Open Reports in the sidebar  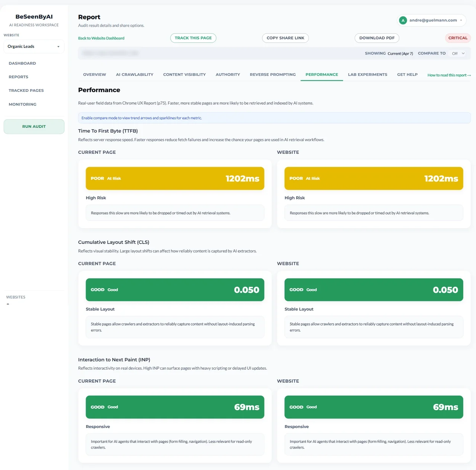[19, 77]
